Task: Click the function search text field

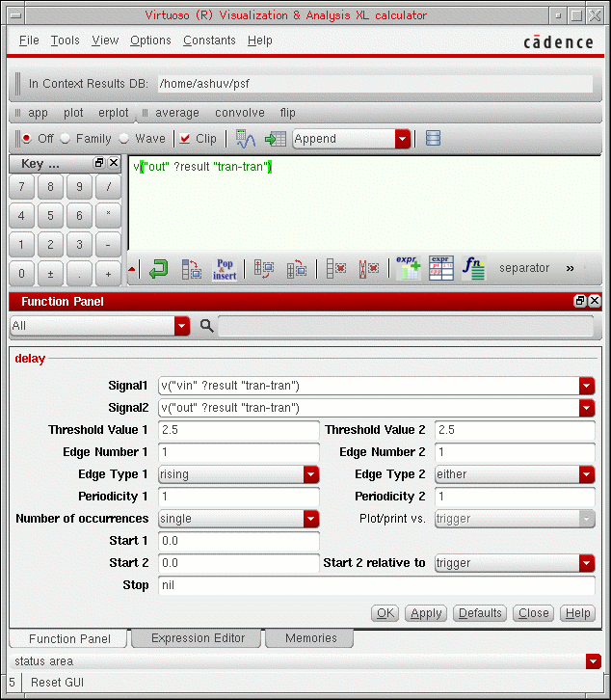Action: point(406,326)
